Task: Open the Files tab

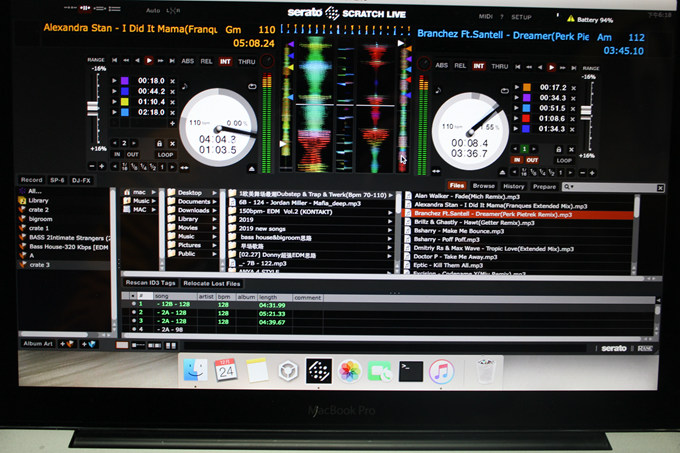Action: 457,186
